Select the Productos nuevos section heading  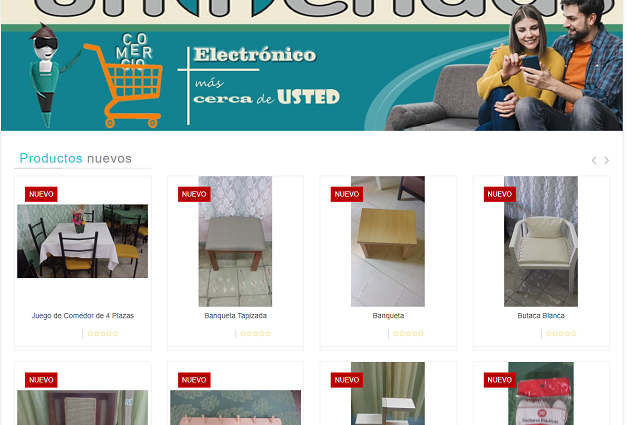(76, 158)
